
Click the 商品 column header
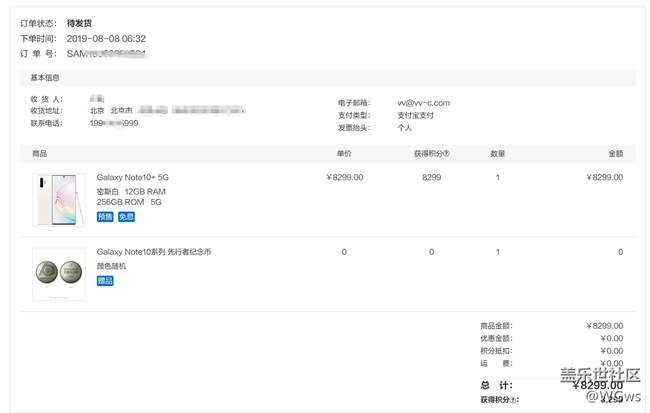tap(40, 153)
